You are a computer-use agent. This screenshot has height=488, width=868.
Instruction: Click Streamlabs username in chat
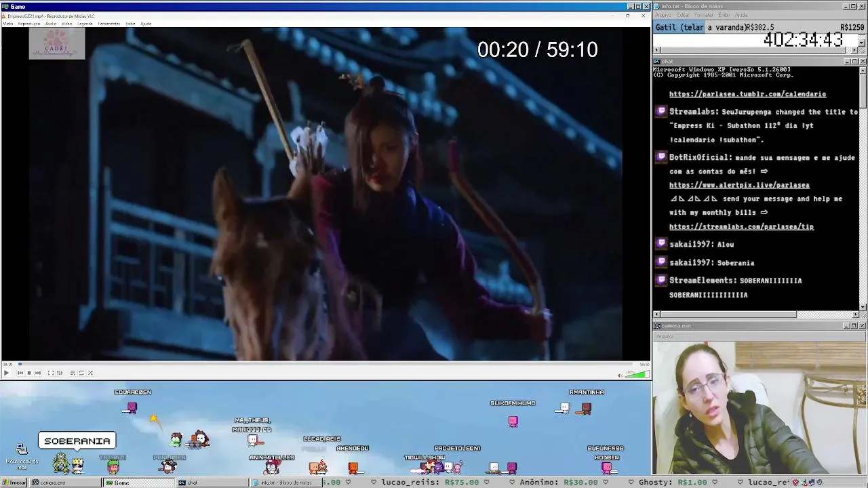click(x=694, y=112)
